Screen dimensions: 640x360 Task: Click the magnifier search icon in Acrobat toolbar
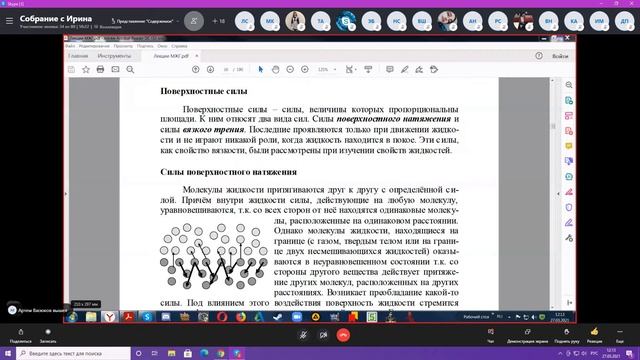coord(130,69)
